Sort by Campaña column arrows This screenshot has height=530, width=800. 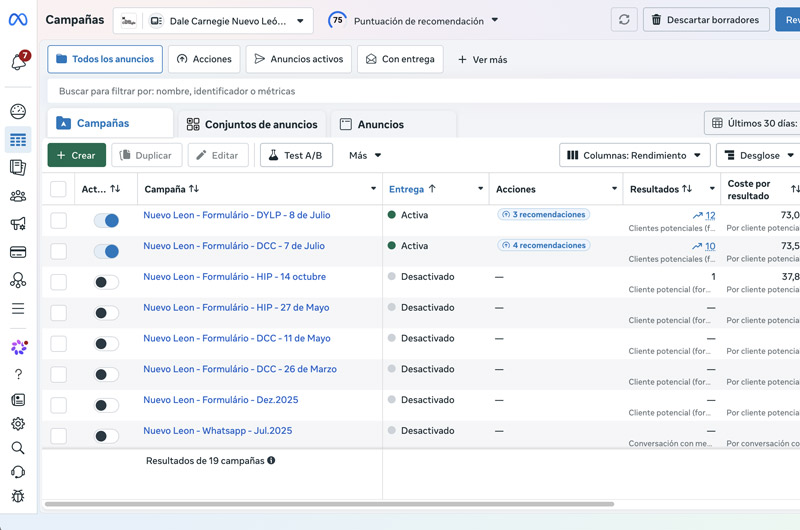coord(194,189)
